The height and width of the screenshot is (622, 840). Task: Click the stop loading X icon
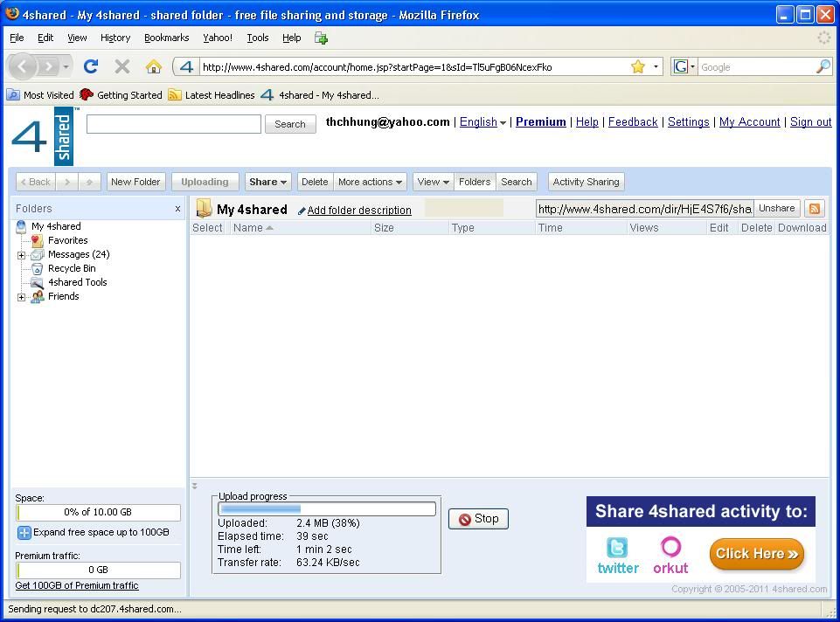122,66
